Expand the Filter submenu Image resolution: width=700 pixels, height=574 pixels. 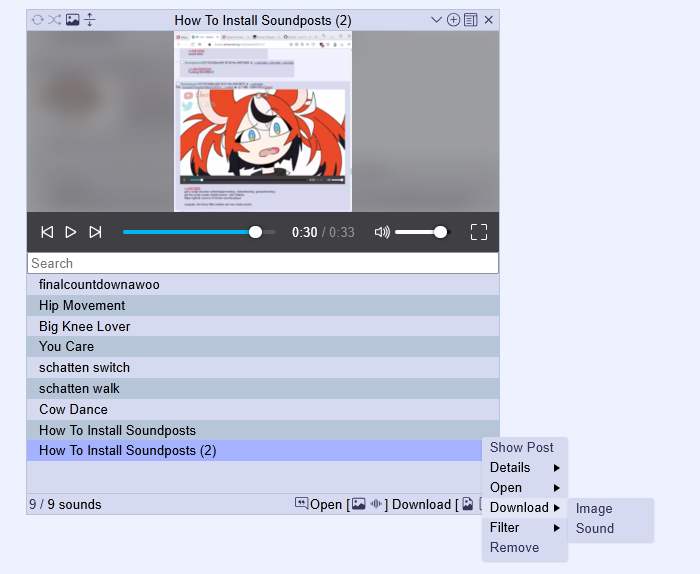525,528
